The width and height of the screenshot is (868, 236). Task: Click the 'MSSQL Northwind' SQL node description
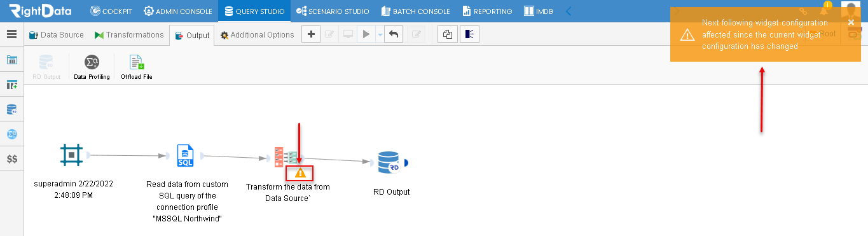(188, 201)
